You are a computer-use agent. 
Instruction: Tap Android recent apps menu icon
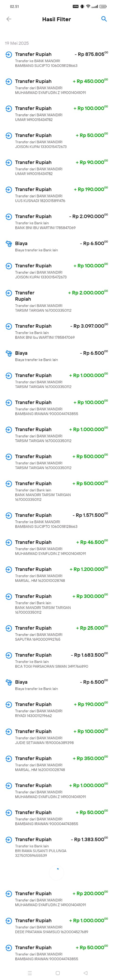pos(30,973)
